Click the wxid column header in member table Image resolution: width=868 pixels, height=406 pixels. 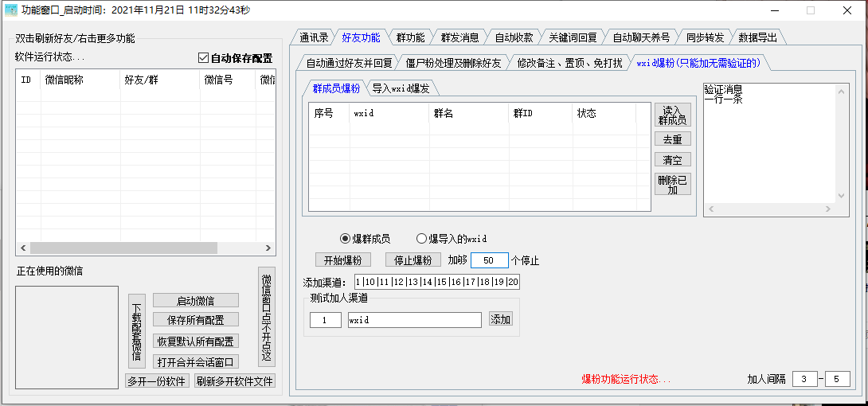(389, 113)
